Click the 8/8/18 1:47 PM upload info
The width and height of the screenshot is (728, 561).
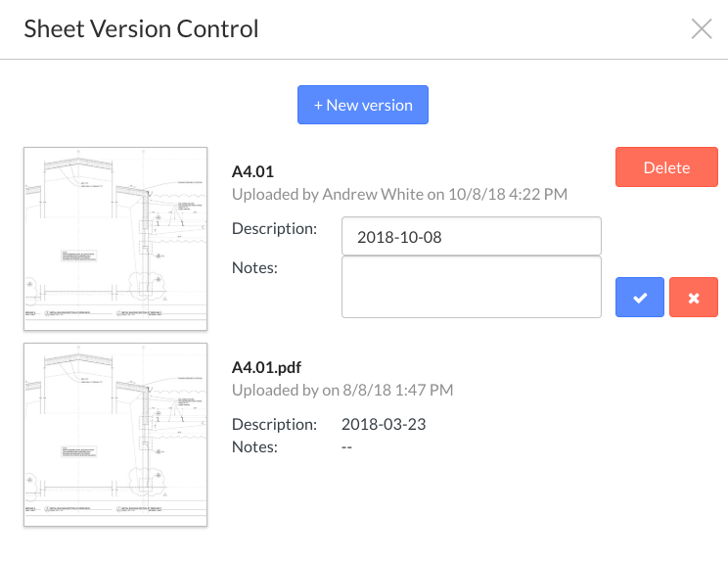(398, 390)
